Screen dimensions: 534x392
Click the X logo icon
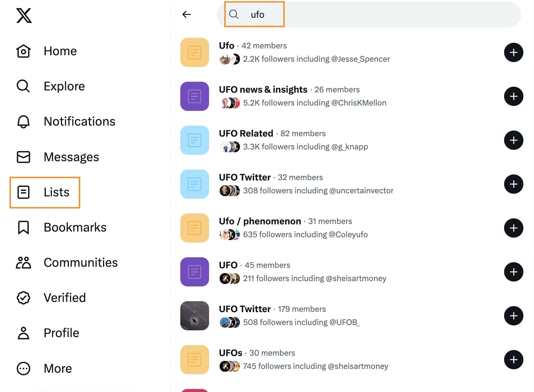(x=24, y=16)
